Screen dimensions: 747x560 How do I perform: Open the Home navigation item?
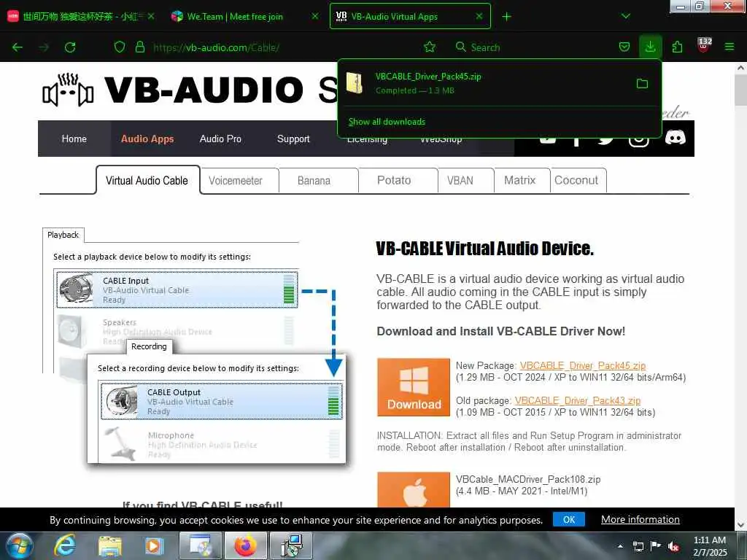pyautogui.click(x=74, y=139)
